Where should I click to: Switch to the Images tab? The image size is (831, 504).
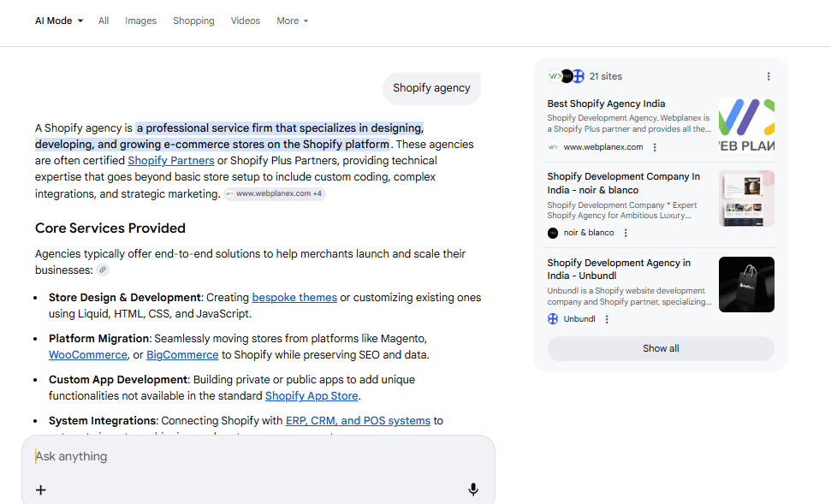(x=140, y=21)
